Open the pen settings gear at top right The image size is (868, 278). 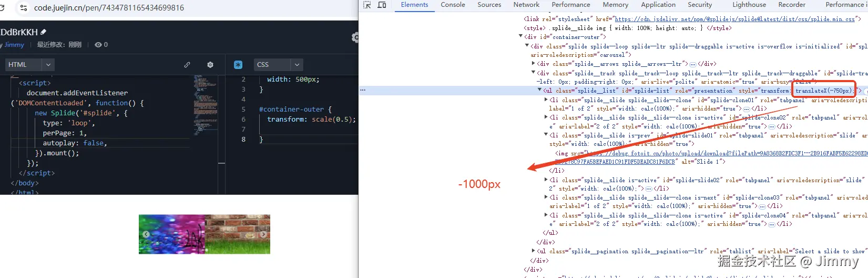click(x=355, y=37)
